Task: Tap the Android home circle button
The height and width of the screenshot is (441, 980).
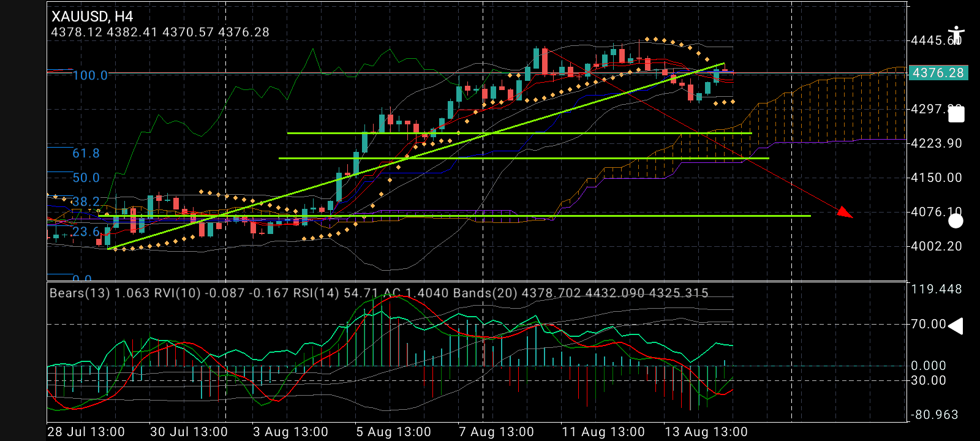Action: [x=956, y=221]
